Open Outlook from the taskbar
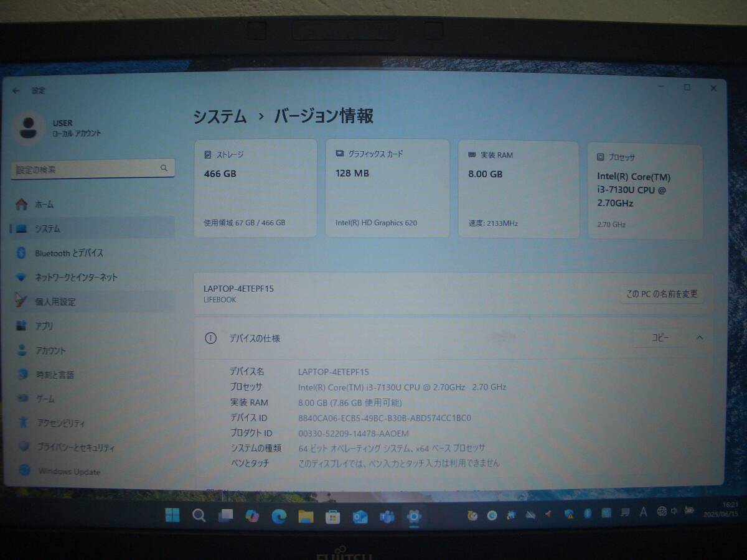747x560 pixels. click(x=360, y=516)
